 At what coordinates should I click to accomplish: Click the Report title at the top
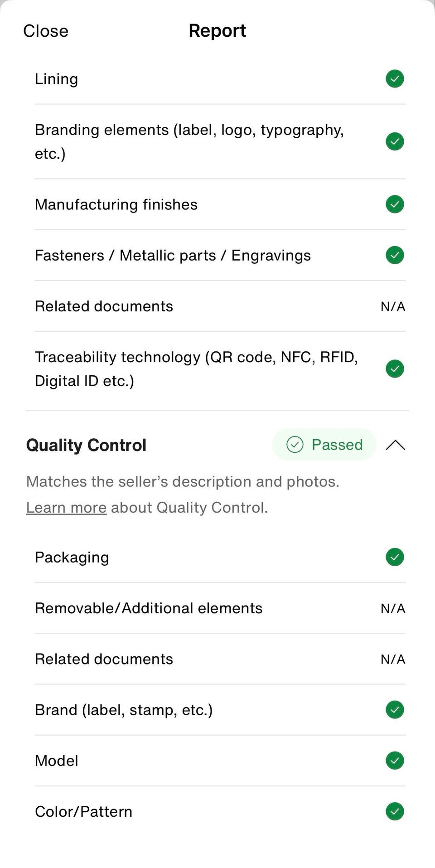pyautogui.click(x=217, y=31)
